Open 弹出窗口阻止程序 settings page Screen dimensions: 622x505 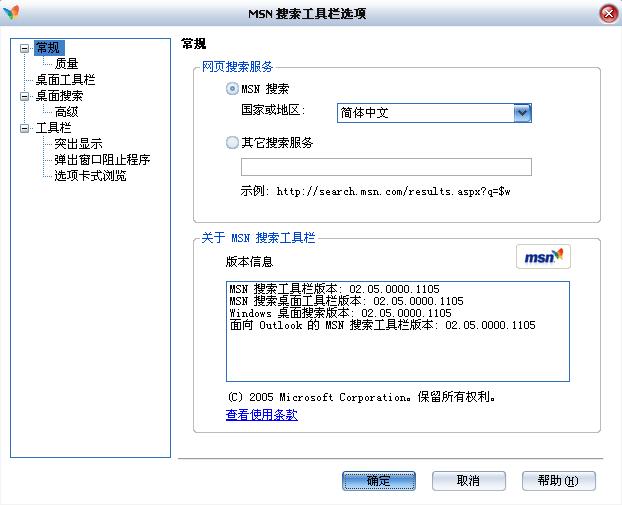(x=102, y=159)
